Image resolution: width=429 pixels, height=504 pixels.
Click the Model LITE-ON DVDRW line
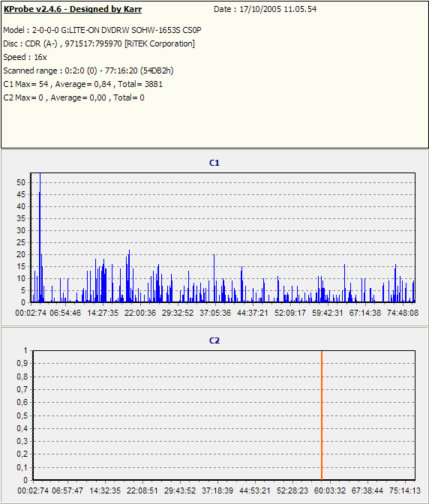[102, 30]
